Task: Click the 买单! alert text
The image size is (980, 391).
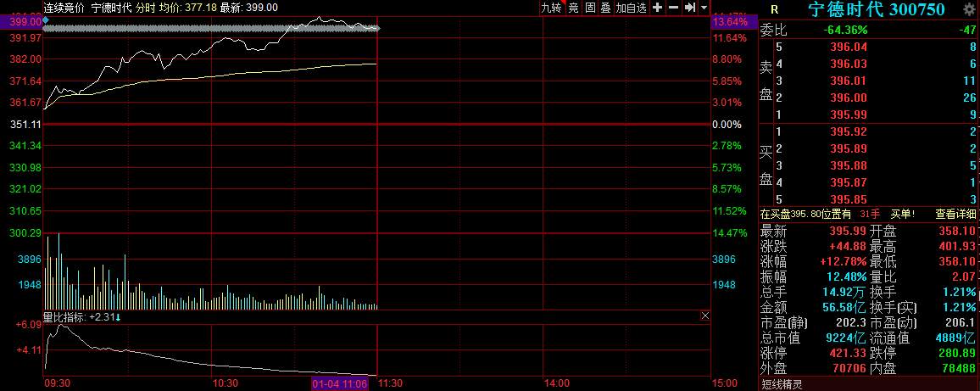Action: (x=903, y=214)
